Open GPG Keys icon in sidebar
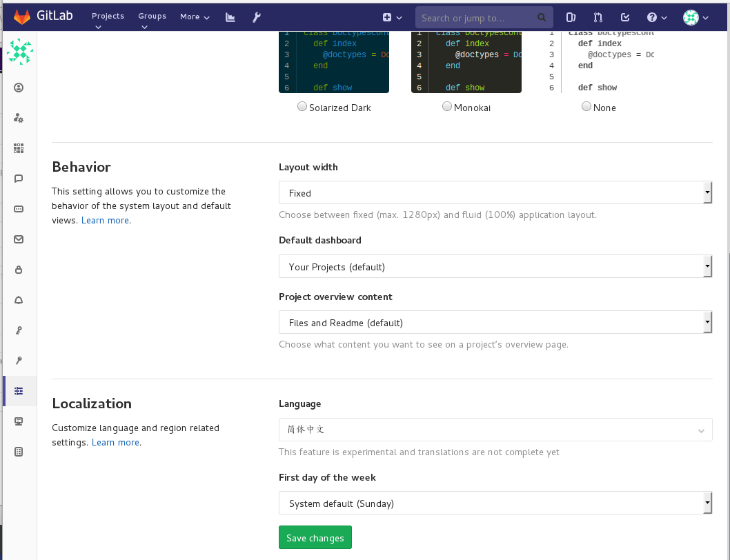730x560 pixels. [x=19, y=361]
